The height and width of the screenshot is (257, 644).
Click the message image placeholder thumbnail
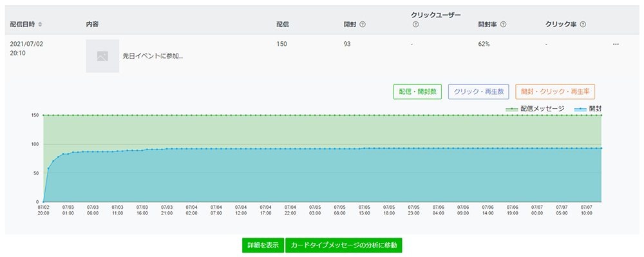point(102,56)
